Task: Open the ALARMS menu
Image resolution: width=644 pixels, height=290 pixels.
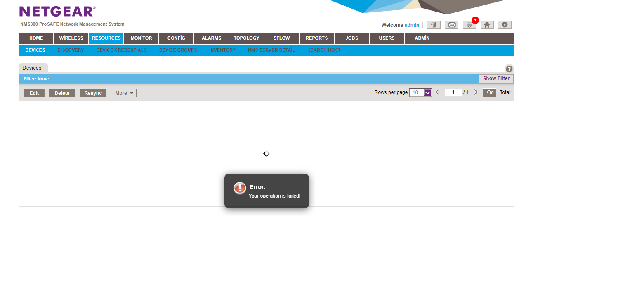Action: 212,38
